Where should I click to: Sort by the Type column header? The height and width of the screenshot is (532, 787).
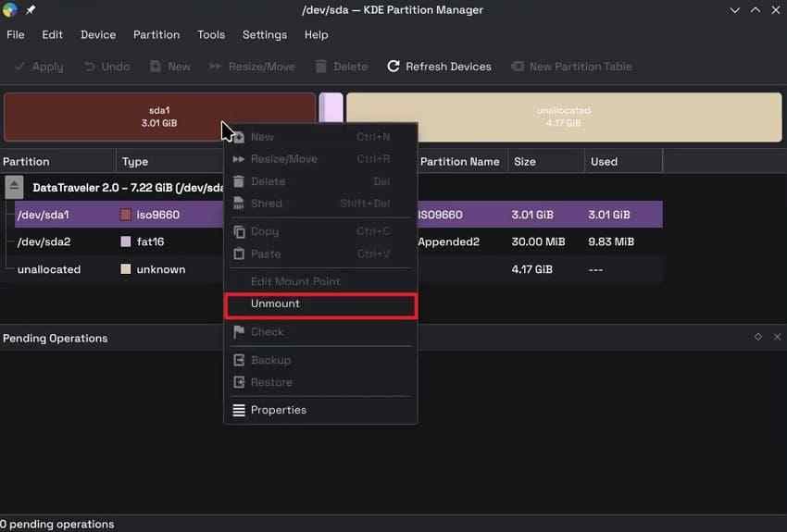[169, 162]
